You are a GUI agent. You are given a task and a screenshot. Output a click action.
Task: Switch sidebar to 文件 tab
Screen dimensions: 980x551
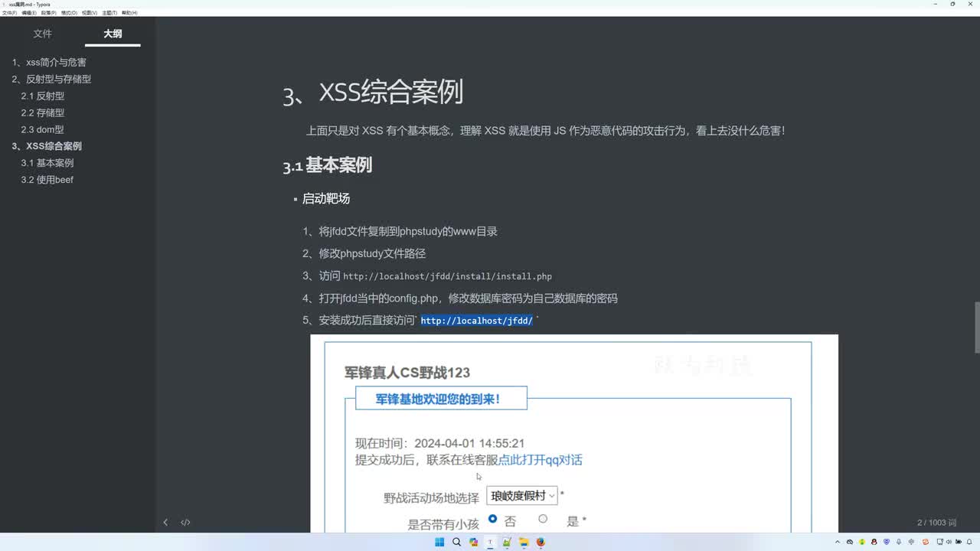coord(43,34)
